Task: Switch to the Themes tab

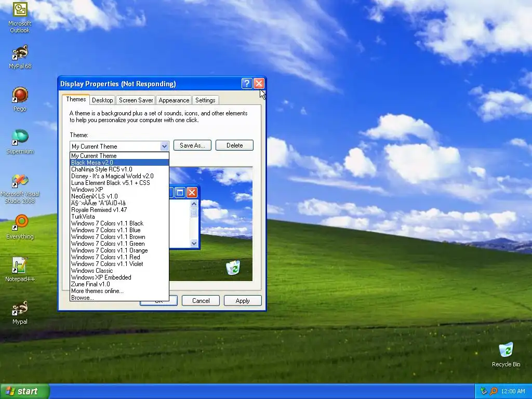Action: [76, 99]
